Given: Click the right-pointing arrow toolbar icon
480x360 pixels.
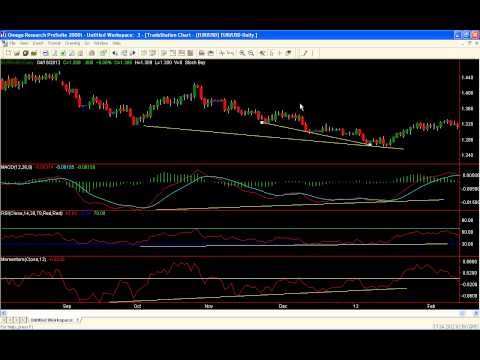Looking at the screenshot, I should [x=133, y=53].
